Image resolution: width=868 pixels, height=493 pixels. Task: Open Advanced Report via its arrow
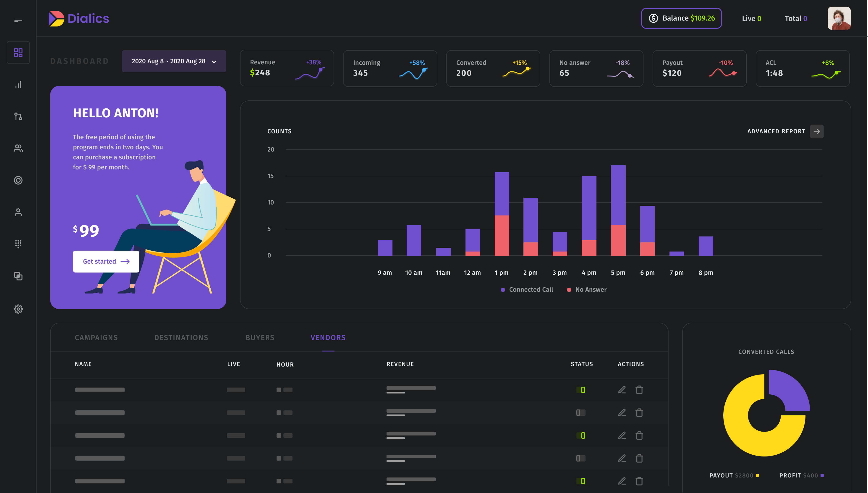click(817, 131)
